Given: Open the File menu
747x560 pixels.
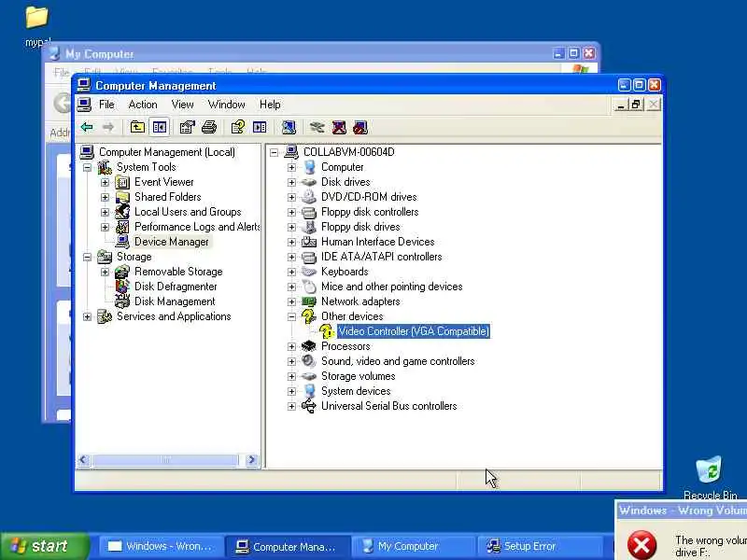Looking at the screenshot, I should [106, 105].
